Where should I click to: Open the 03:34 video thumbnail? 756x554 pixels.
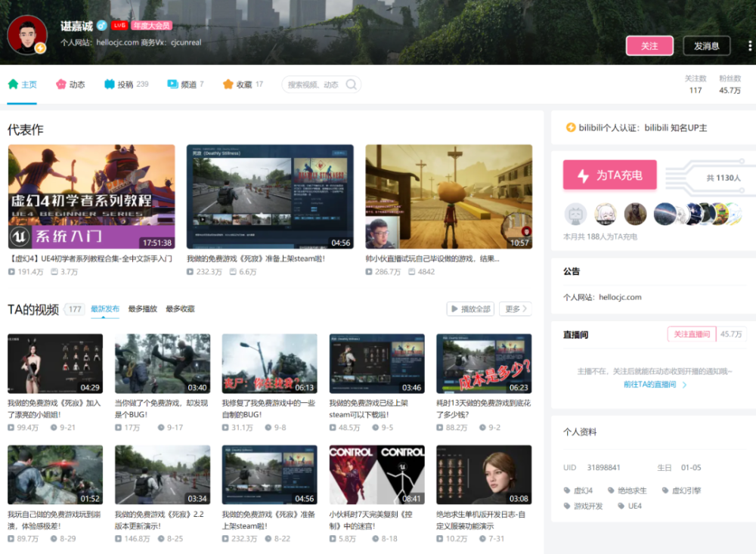pos(163,475)
